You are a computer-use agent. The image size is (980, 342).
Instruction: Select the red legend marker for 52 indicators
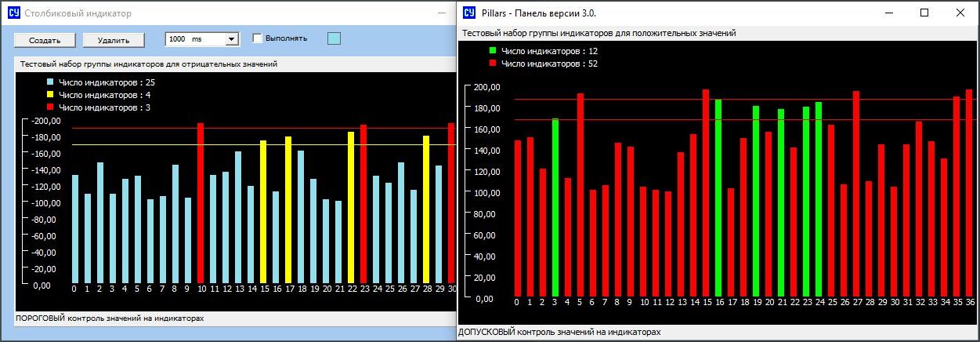493,64
